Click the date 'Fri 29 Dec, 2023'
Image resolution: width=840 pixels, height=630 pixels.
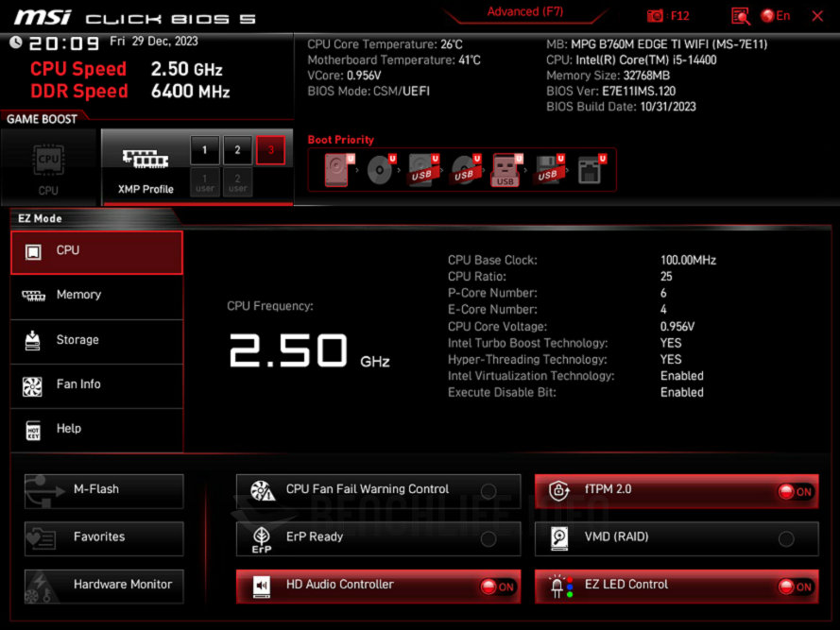[x=154, y=42]
